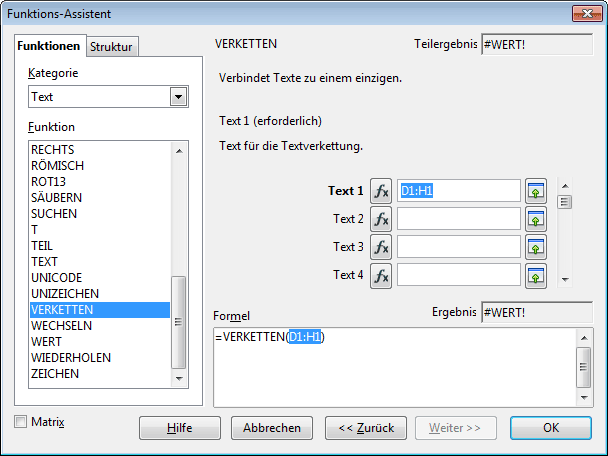
Task: Go back with the << Zurück button
Action: click(x=366, y=428)
